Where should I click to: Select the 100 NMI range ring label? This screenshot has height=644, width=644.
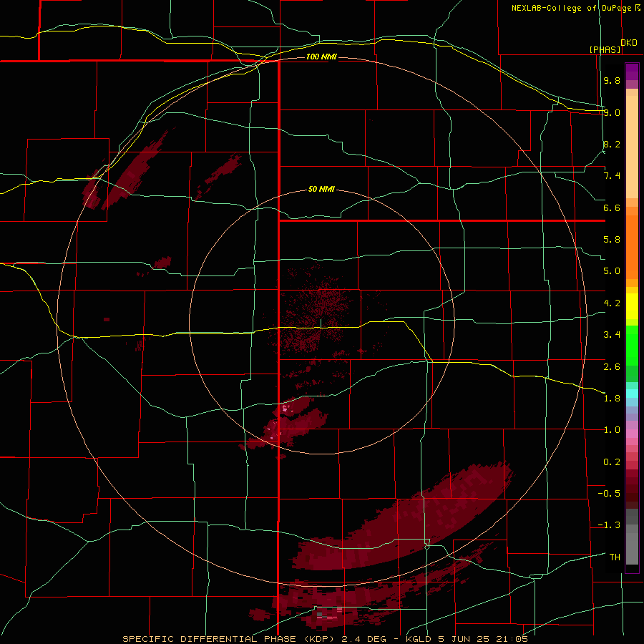coord(321,57)
